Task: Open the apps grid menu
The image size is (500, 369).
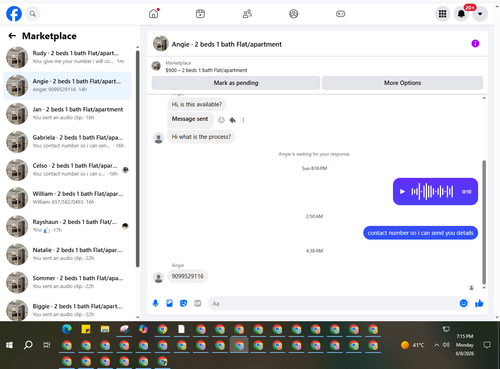Action: pos(442,14)
